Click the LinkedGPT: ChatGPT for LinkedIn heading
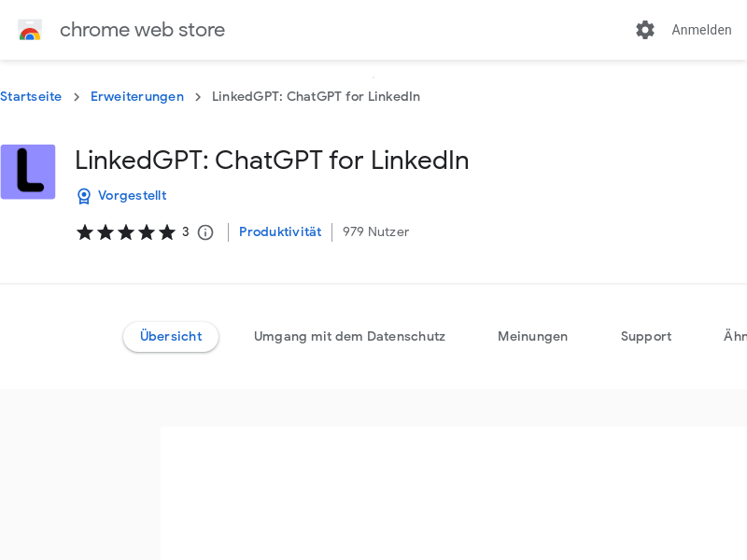The height and width of the screenshot is (560, 747). click(272, 160)
